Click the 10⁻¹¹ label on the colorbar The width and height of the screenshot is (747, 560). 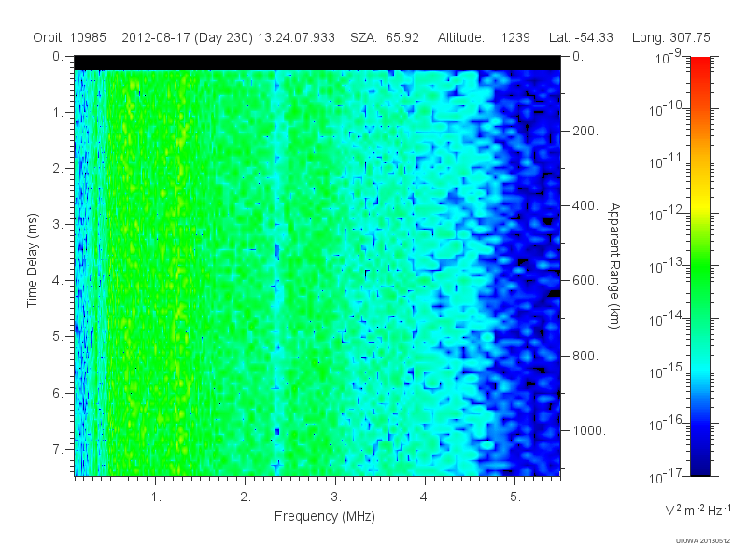click(x=668, y=161)
